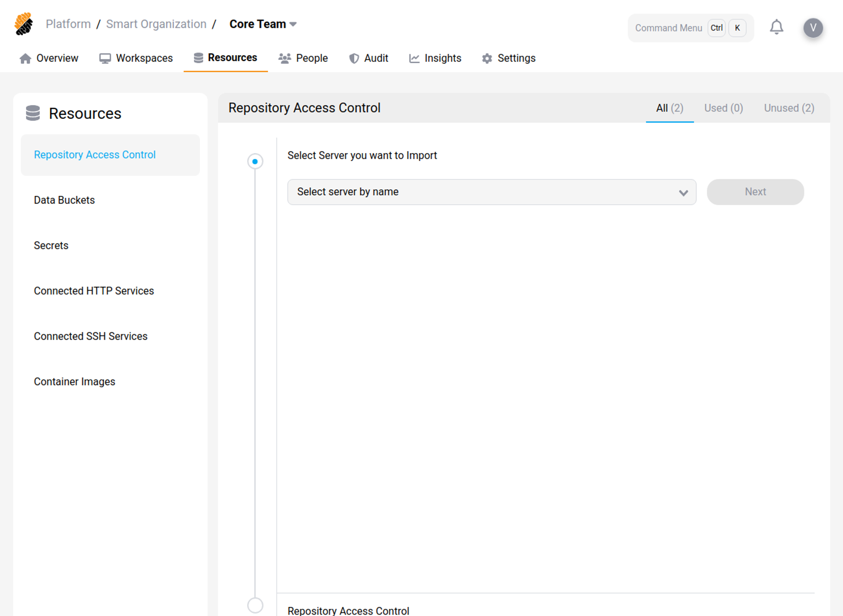Select the first wizard step radio indicator
Screen dimensions: 843x616
[255, 161]
